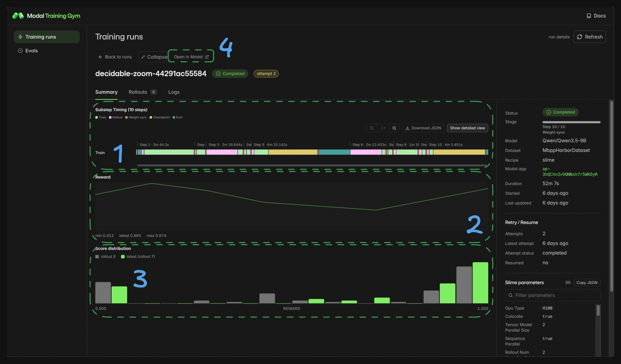Click the Step 3 · 2m 26.644s marker

(x=225, y=145)
